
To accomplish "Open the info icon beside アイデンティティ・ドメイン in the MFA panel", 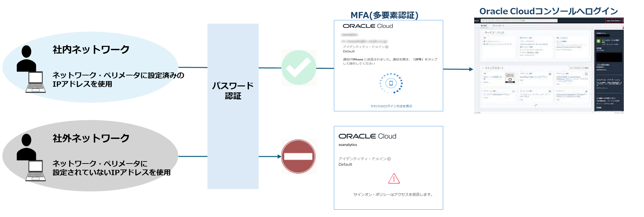I will [387, 47].
